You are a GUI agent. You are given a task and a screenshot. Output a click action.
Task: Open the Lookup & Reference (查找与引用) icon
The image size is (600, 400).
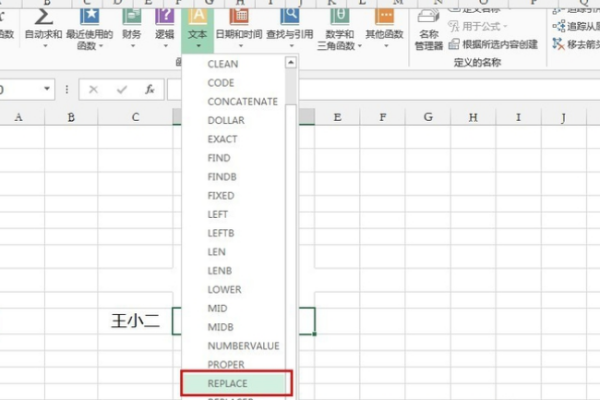coord(289,22)
